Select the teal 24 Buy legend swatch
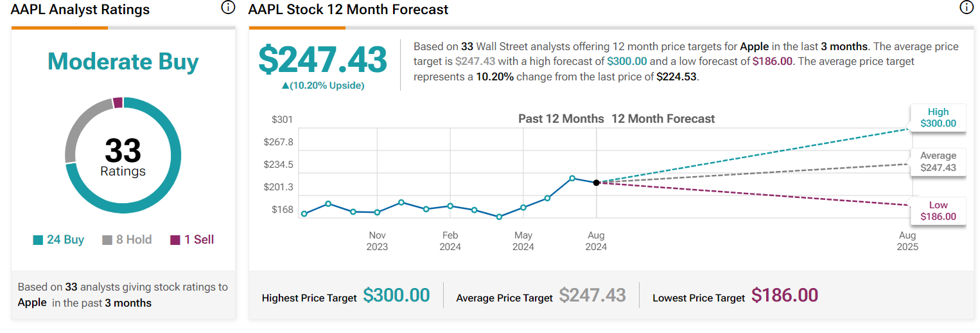The height and width of the screenshot is (333, 980). pyautogui.click(x=38, y=240)
